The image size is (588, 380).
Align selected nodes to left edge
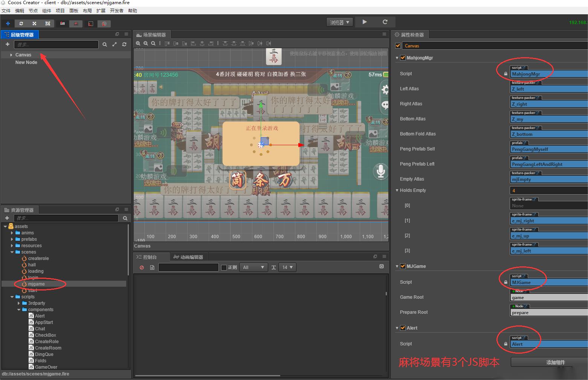193,43
